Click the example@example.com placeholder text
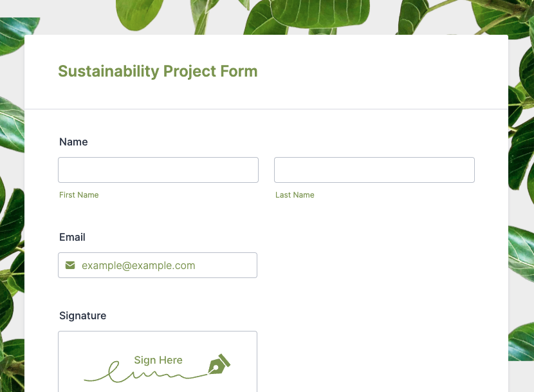534x392 pixels. (138, 265)
